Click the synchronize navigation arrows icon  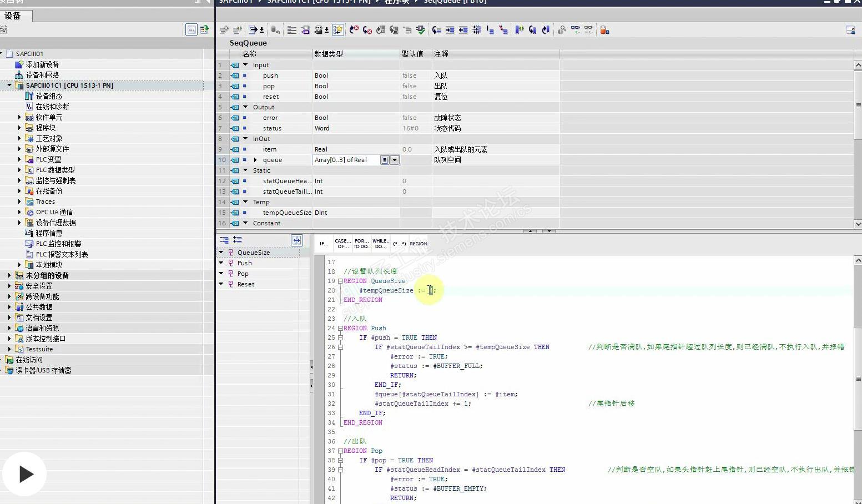[x=296, y=240]
